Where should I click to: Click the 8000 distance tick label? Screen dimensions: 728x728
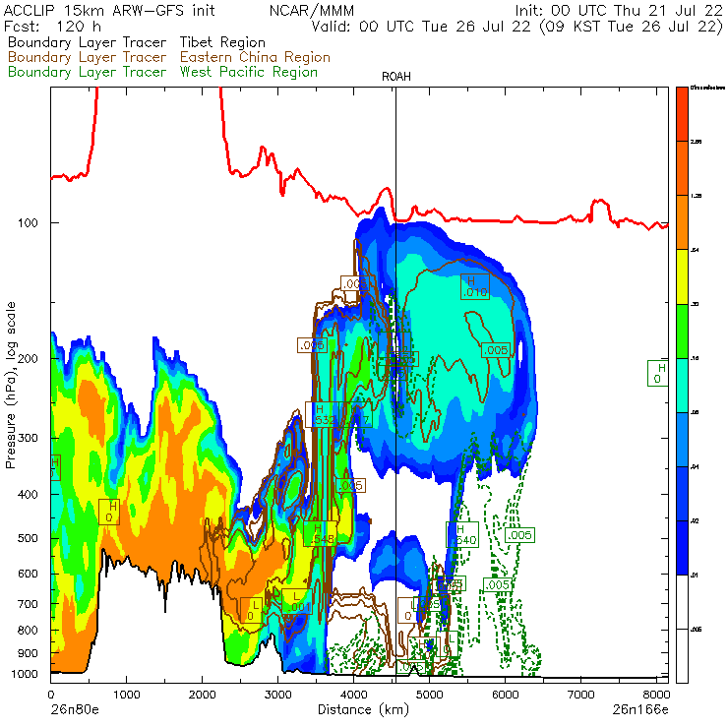click(656, 695)
